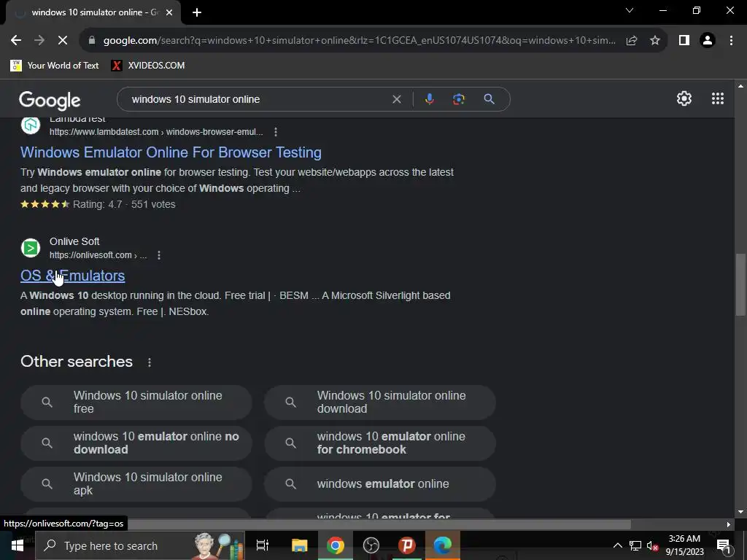Open Microsoft Edge from the taskbar
747x560 pixels.
click(443, 545)
